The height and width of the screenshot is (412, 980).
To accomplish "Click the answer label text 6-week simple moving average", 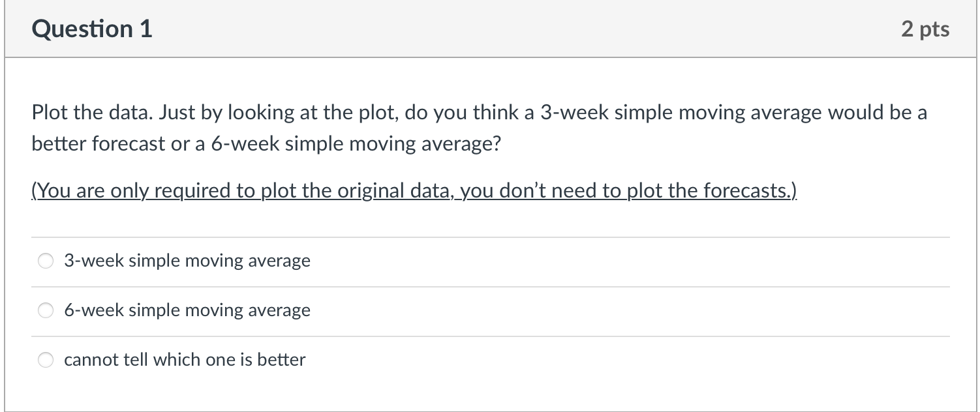I will 187,310.
